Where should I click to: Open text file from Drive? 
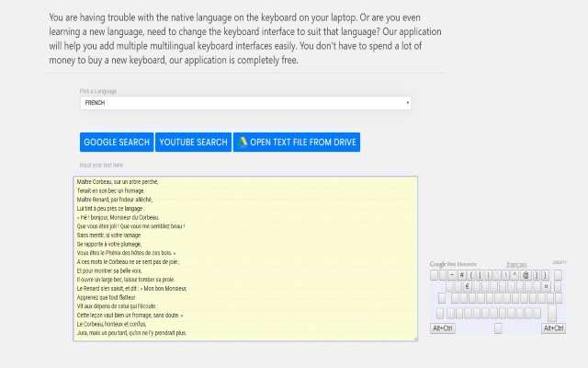click(x=302, y=142)
